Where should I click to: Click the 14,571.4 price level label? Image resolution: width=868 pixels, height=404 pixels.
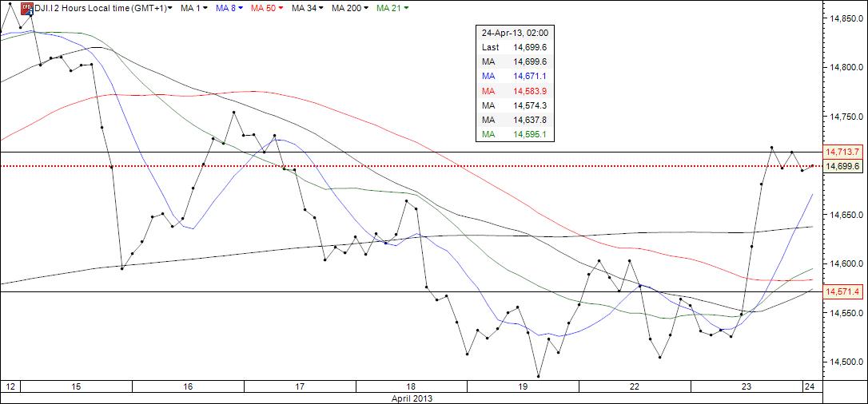pos(844,291)
